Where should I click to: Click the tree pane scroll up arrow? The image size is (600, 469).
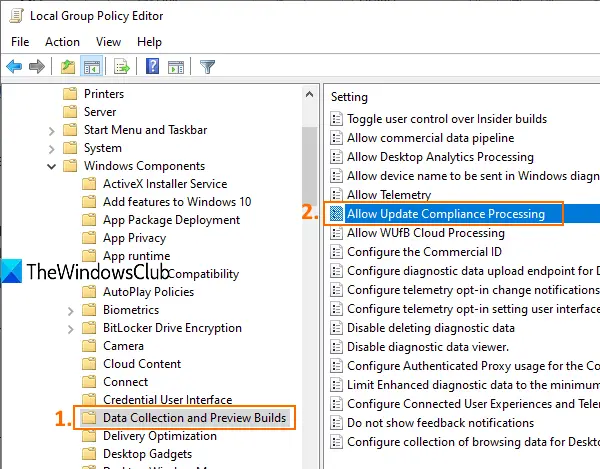(x=310, y=94)
